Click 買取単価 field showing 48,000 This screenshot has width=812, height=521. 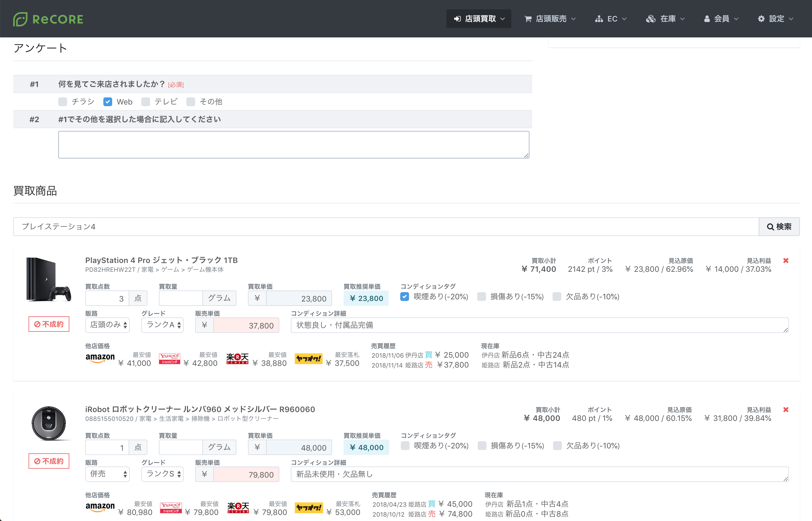pyautogui.click(x=299, y=448)
